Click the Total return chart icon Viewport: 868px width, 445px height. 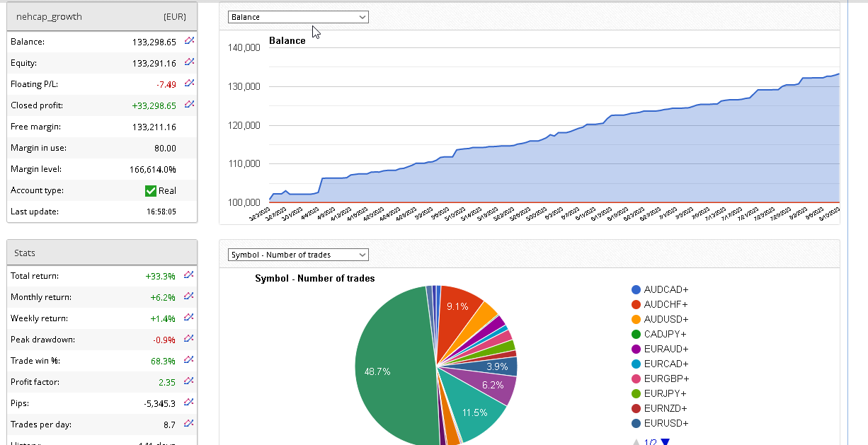pos(189,275)
